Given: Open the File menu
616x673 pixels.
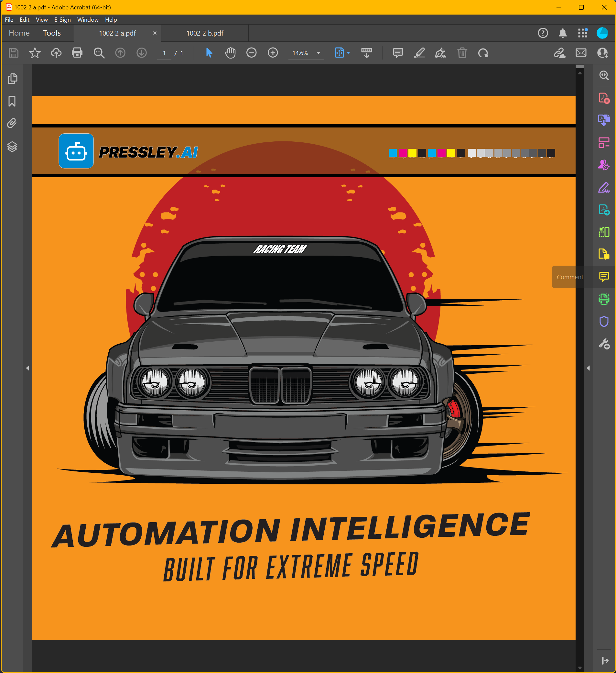Looking at the screenshot, I should [9, 20].
